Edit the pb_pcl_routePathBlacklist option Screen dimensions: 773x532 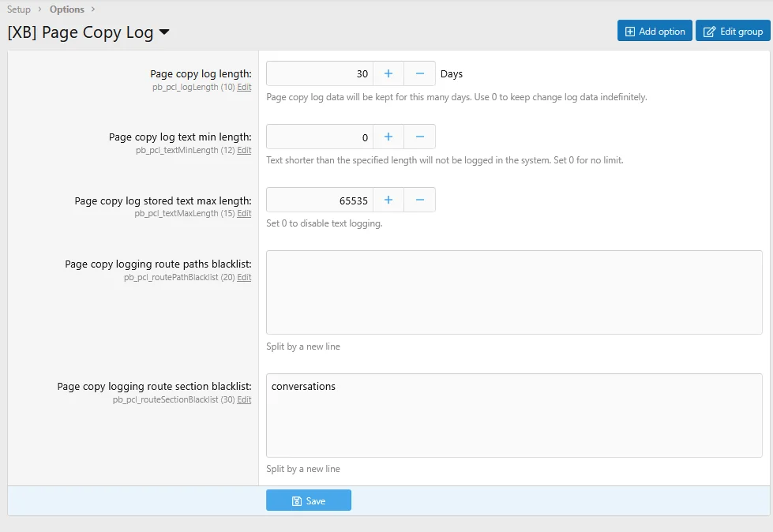[244, 278]
